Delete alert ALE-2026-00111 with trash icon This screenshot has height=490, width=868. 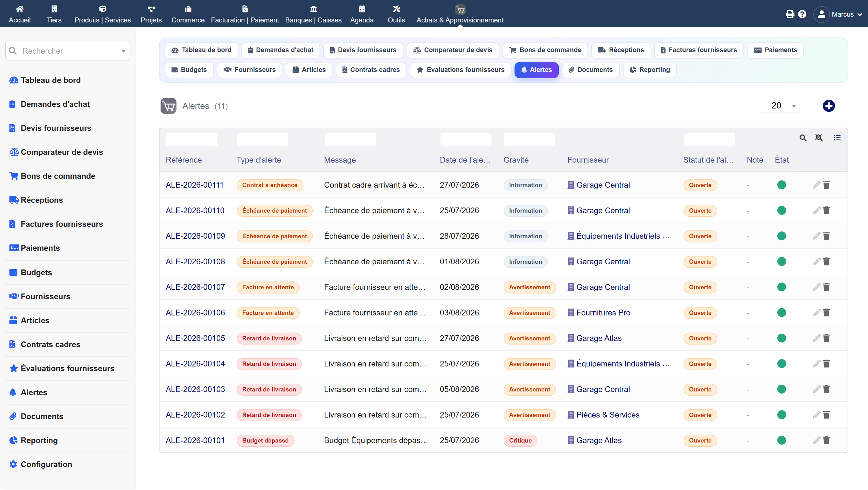click(826, 185)
